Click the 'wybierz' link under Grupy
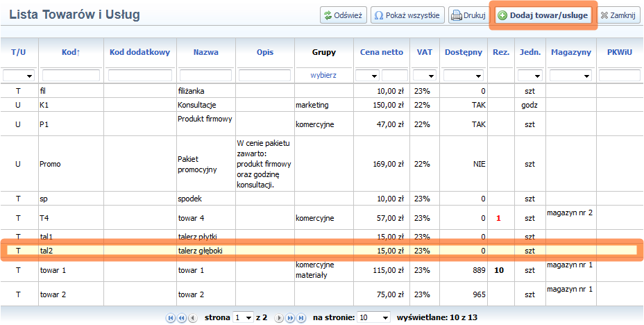 pos(324,75)
